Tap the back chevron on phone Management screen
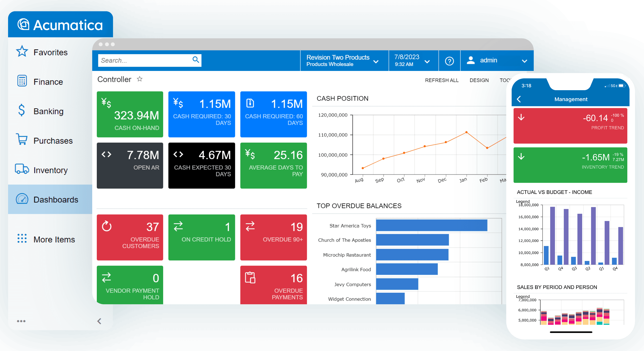Viewport: 644px width, 351px height. tap(519, 99)
